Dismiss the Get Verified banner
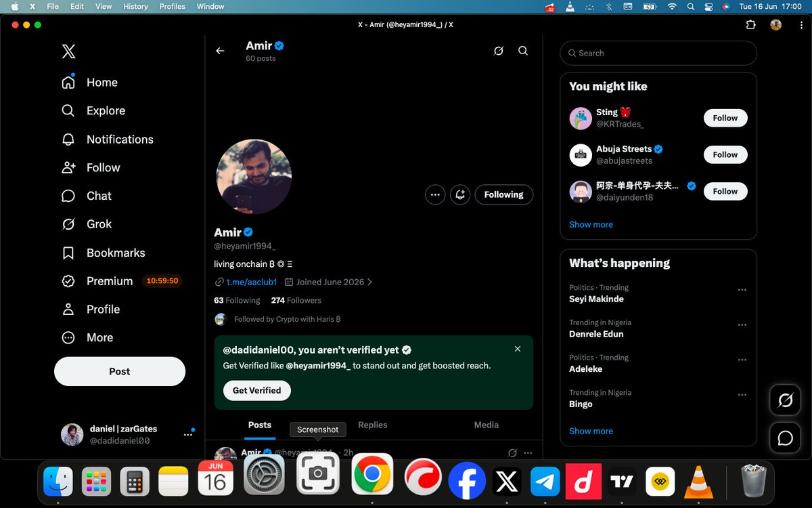This screenshot has width=812, height=508. [518, 349]
